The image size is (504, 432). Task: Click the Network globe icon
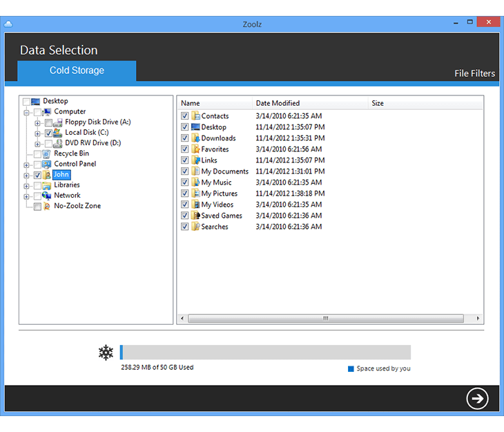click(x=47, y=196)
